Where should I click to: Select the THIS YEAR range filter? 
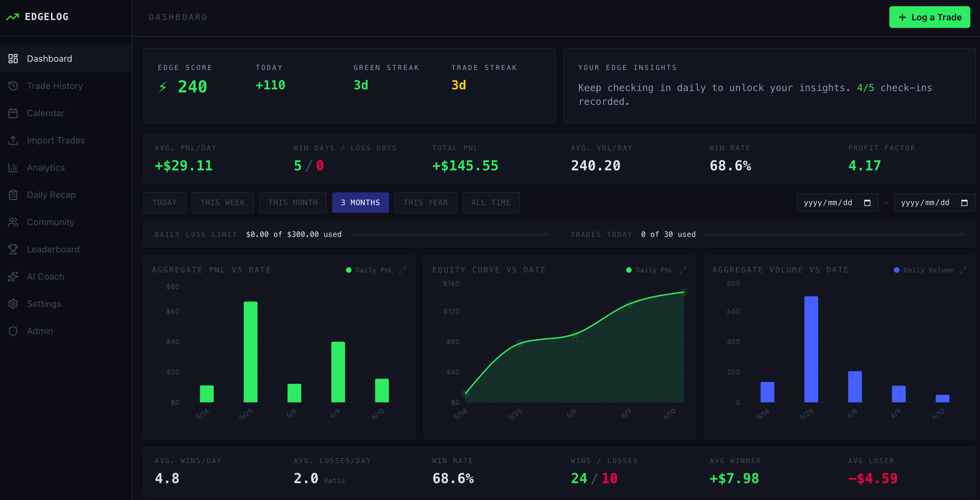425,203
